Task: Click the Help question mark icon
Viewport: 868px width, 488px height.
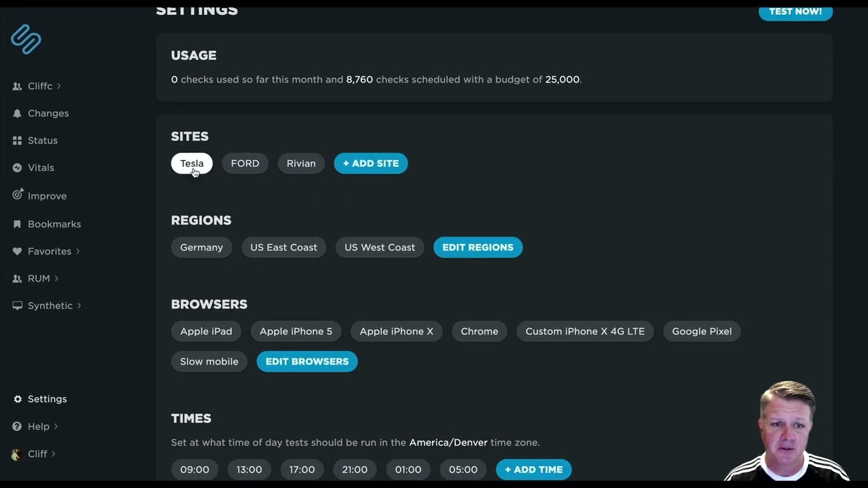Action: click(x=17, y=426)
